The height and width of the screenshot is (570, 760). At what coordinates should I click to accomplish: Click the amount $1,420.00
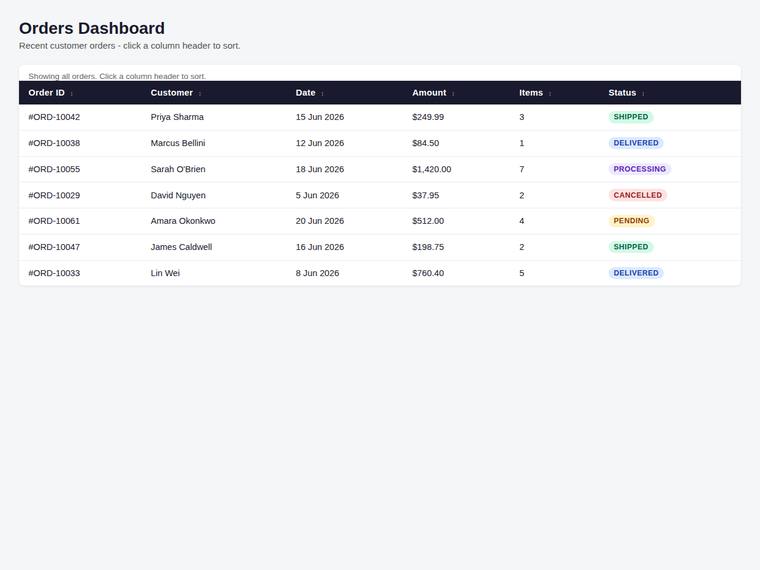pos(432,169)
